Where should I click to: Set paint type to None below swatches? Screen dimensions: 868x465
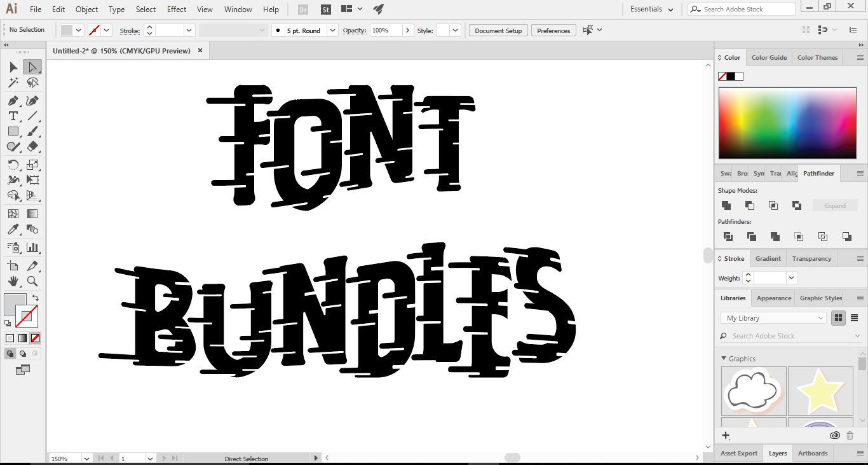pyautogui.click(x=35, y=338)
